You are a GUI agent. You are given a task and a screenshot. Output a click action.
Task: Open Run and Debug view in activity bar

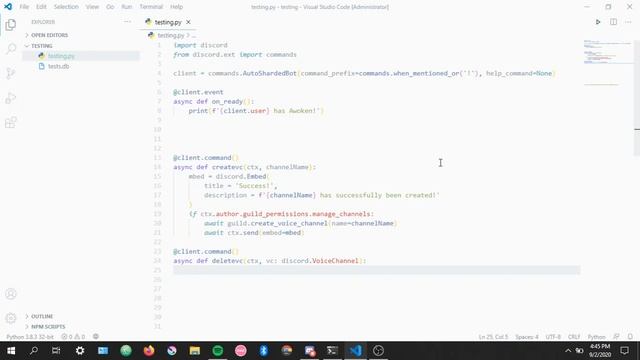click(11, 98)
